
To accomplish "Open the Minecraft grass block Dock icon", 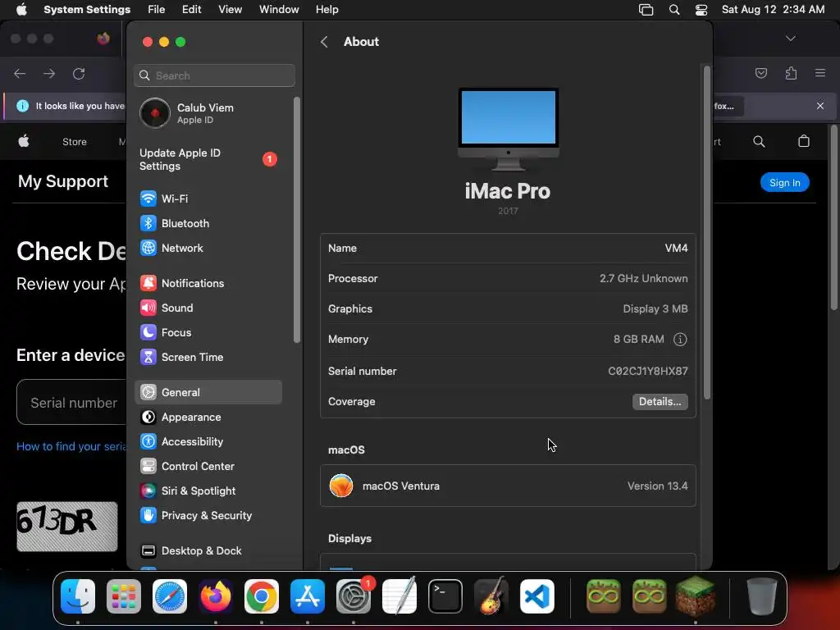I will click(696, 596).
